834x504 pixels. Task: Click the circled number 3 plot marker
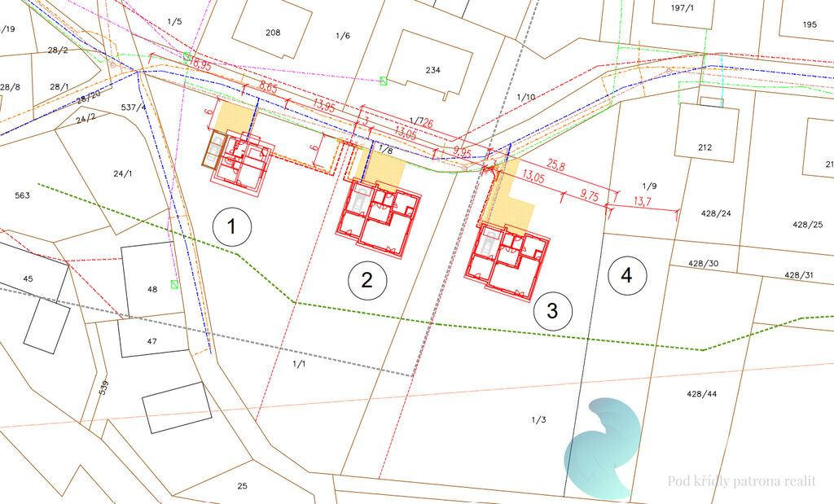point(552,310)
